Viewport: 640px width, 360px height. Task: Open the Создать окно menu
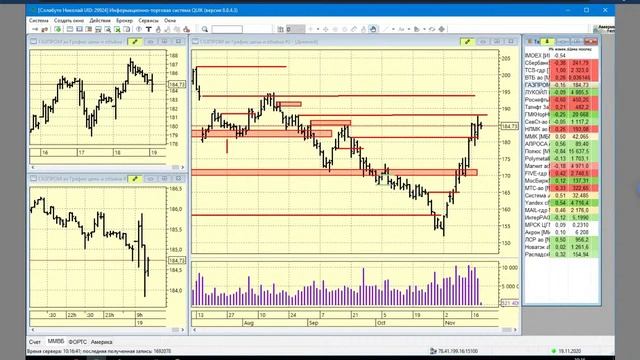coord(69,20)
